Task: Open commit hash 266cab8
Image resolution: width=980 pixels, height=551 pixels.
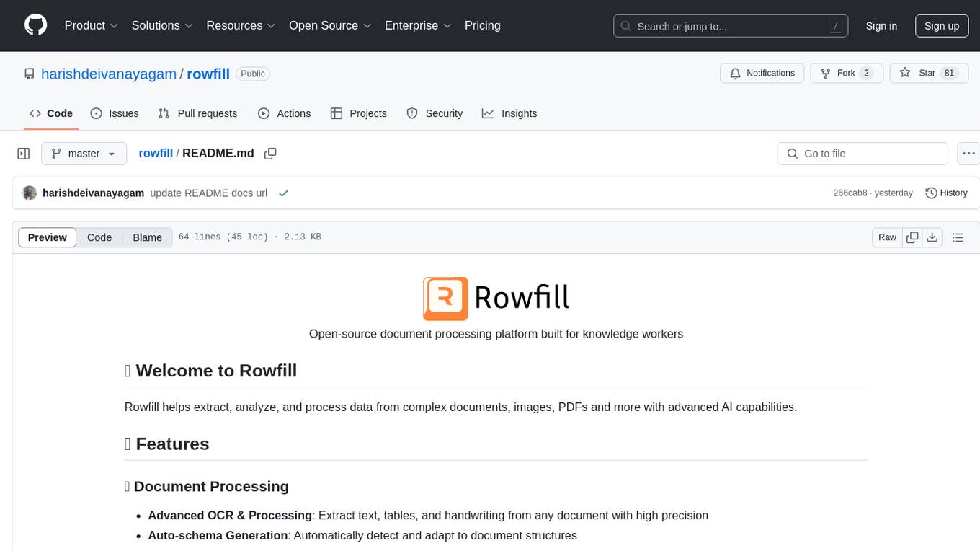Action: (x=850, y=193)
